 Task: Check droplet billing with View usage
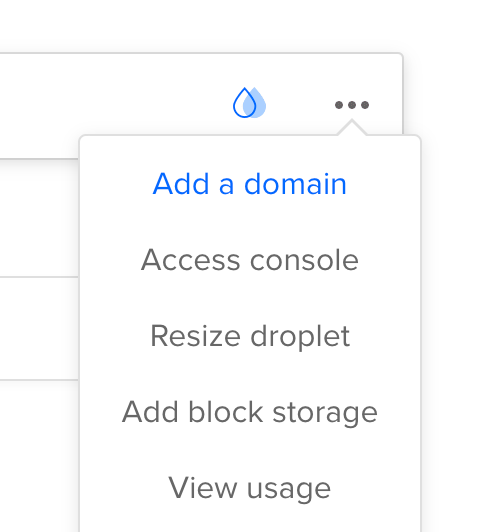[x=250, y=488]
